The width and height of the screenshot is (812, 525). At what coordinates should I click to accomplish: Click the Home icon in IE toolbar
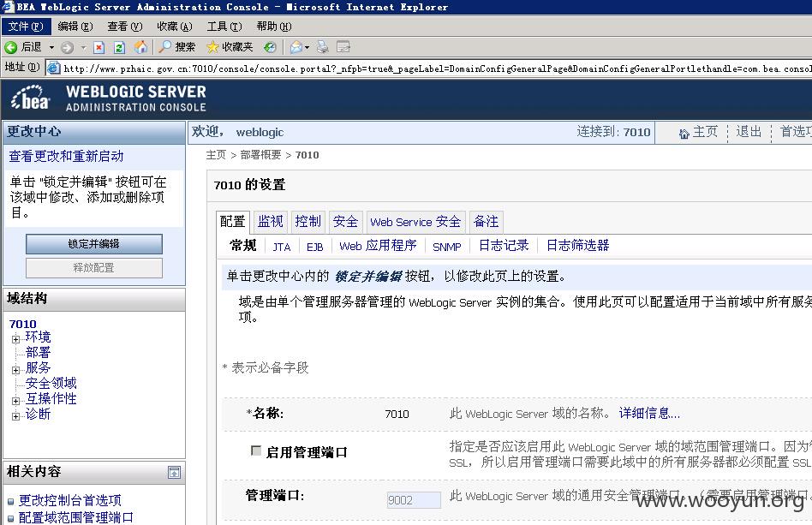140,47
